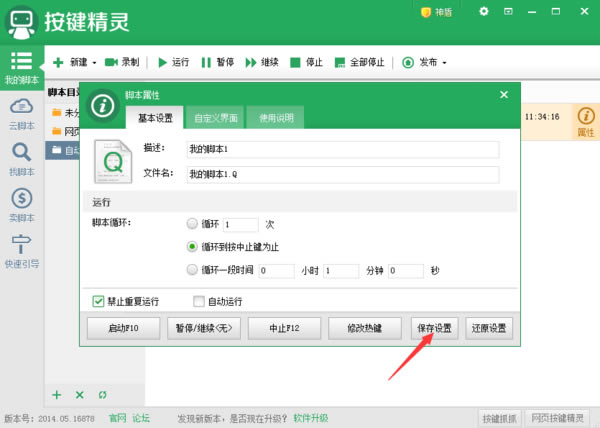Click the 保存设置 button
Image resolution: width=600 pixels, height=428 pixels.
[433, 328]
